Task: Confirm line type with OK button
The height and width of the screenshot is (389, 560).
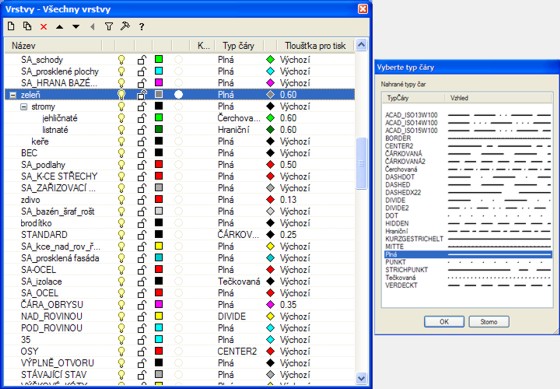Action: (444, 321)
